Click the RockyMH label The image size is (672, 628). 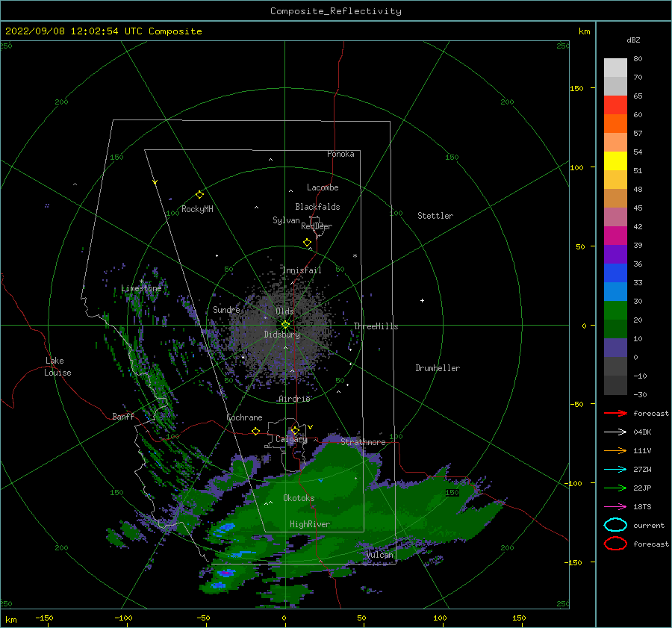197,209
